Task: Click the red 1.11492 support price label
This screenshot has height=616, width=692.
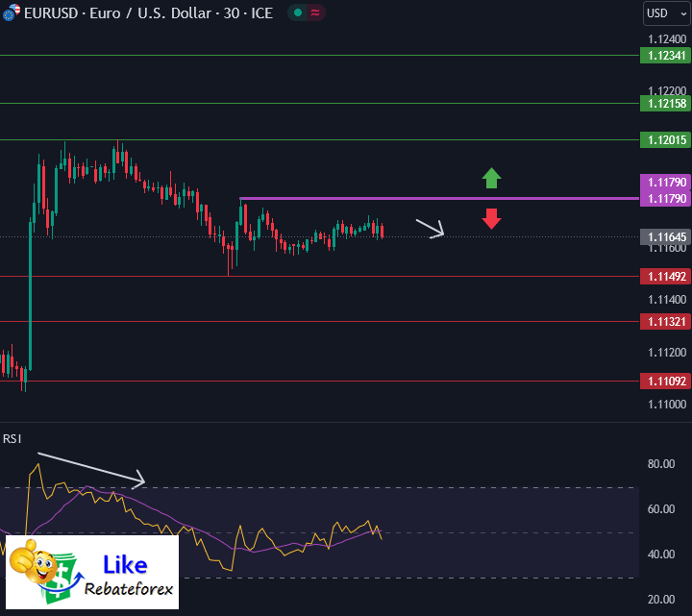Action: coord(664,277)
